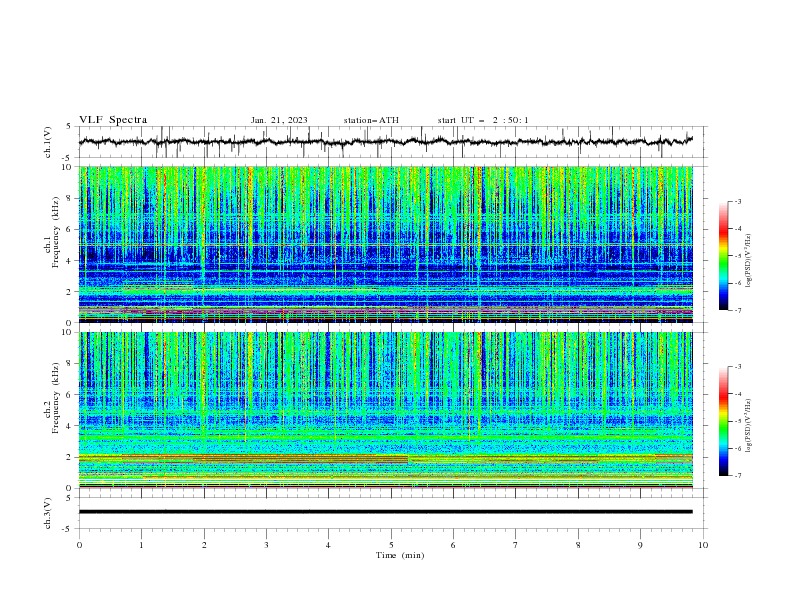Screen dimensions: 792x612
Task: Click the '9' tick on the time axis
Action: (640, 545)
